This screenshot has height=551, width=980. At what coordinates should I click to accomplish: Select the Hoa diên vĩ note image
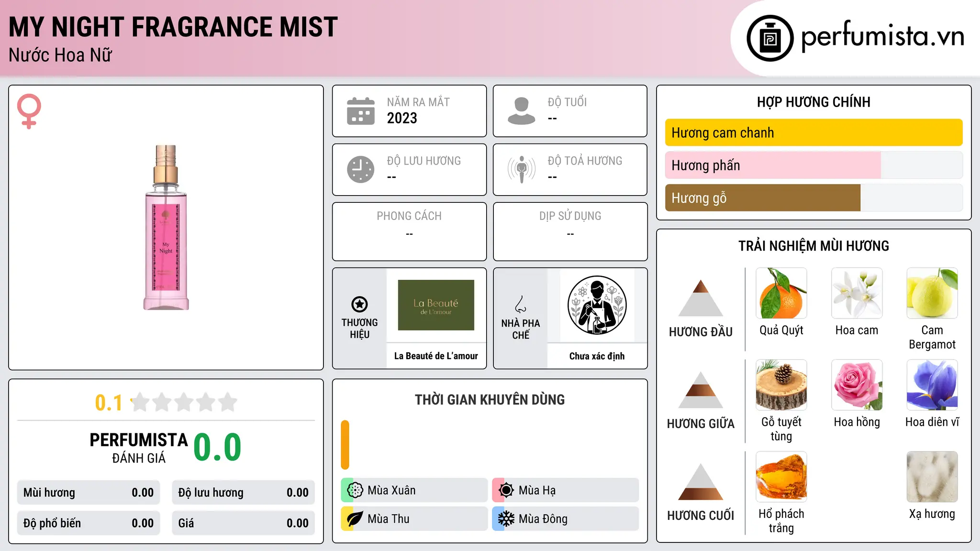coord(932,385)
